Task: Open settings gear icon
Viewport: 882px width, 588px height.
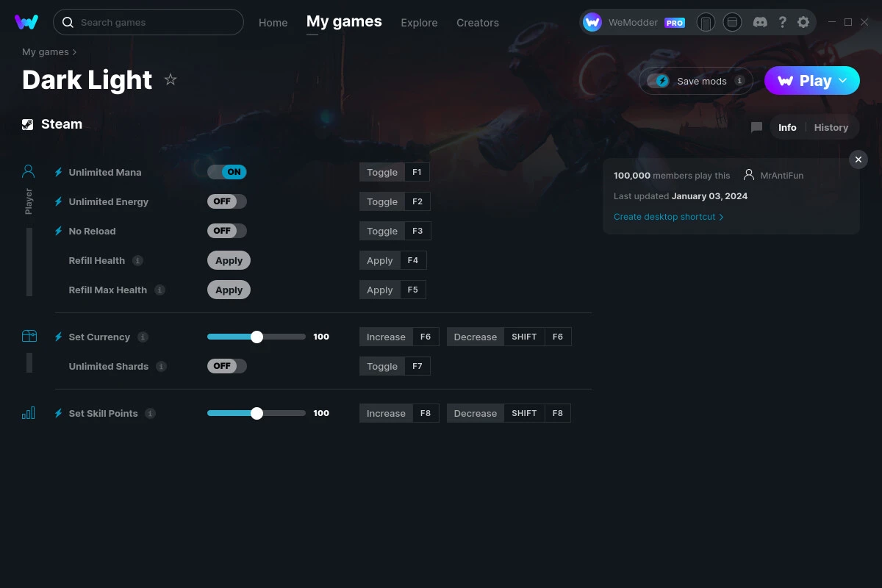Action: click(803, 22)
